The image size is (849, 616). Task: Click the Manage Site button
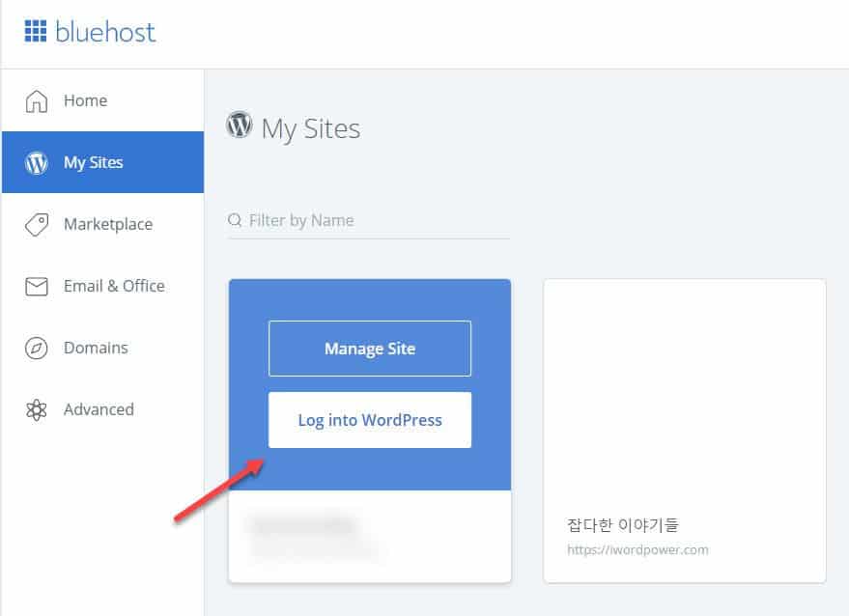tap(370, 348)
